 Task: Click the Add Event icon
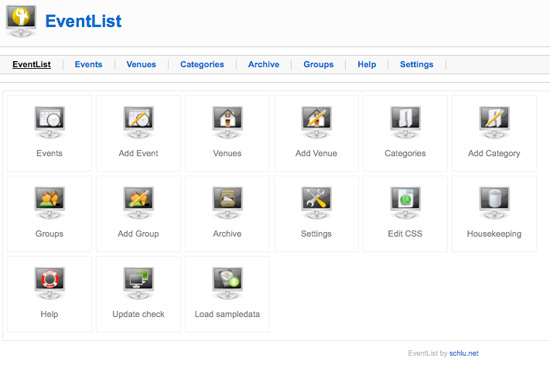coord(139,122)
